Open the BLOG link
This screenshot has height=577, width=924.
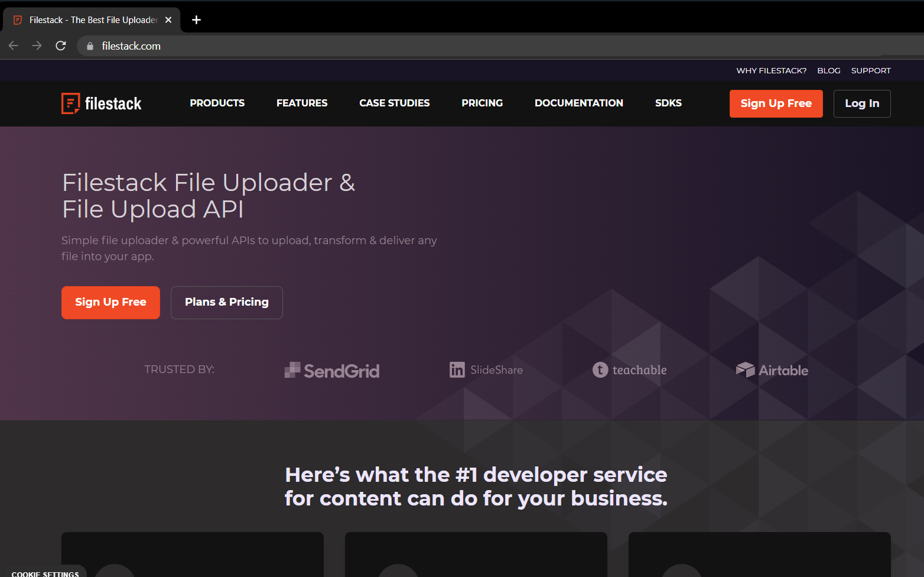pyautogui.click(x=829, y=70)
